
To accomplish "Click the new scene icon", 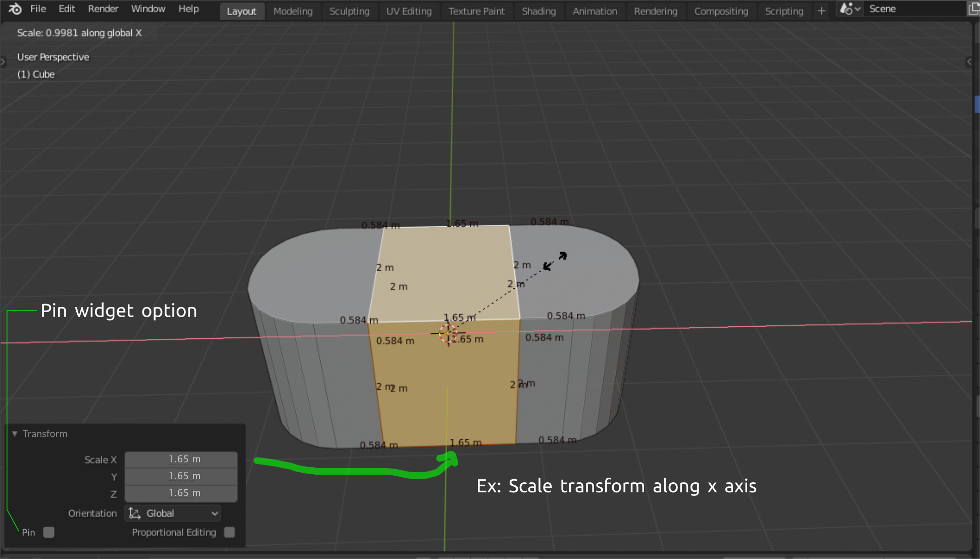I will pos(973,9).
